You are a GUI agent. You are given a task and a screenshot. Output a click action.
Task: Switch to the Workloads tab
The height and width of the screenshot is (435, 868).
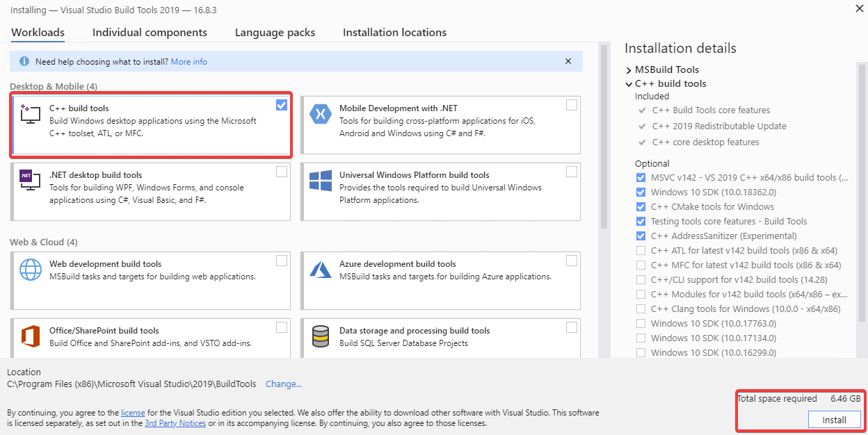pyautogui.click(x=38, y=33)
